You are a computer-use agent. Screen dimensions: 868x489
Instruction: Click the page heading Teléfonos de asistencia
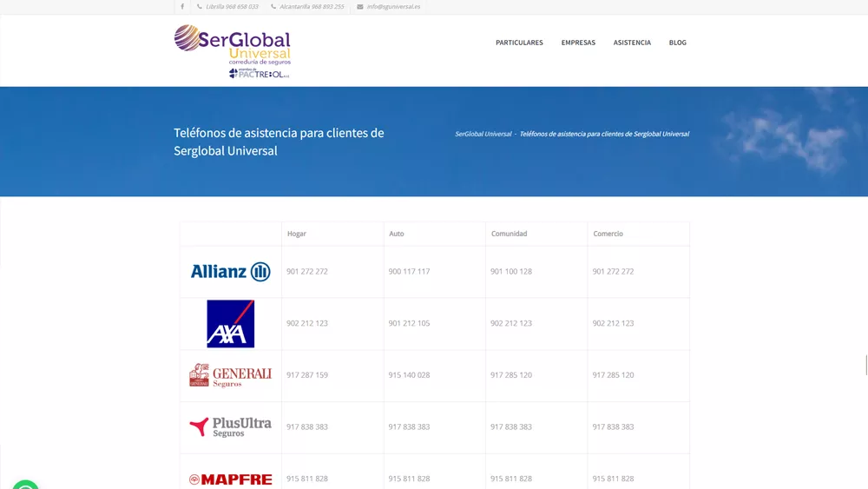tap(279, 142)
